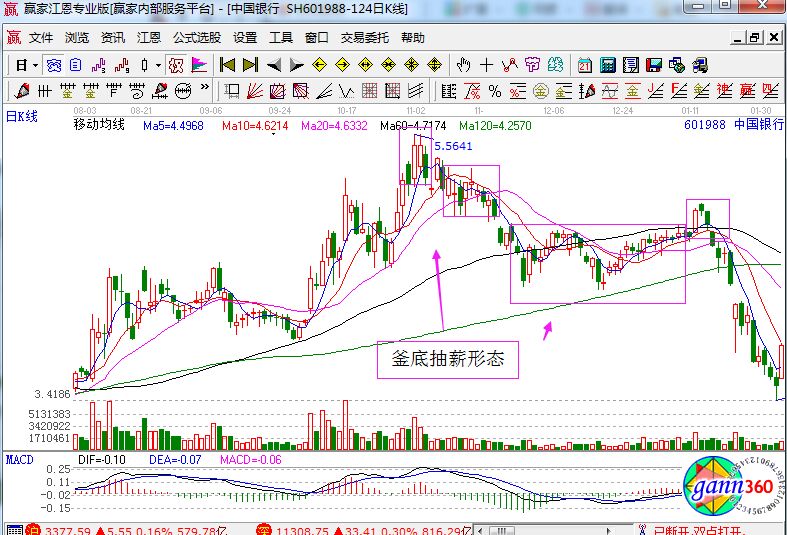Jump to first record with skip-to-start icon
This screenshot has height=535, width=787.
[x=227, y=65]
